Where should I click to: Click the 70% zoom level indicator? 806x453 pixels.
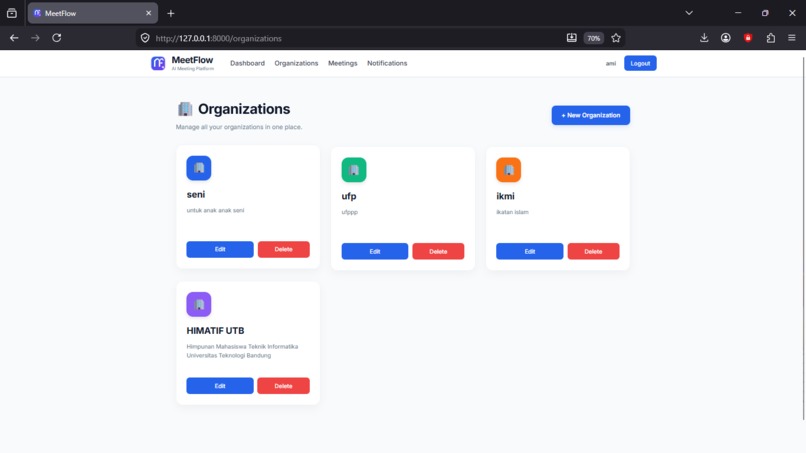[x=594, y=38]
